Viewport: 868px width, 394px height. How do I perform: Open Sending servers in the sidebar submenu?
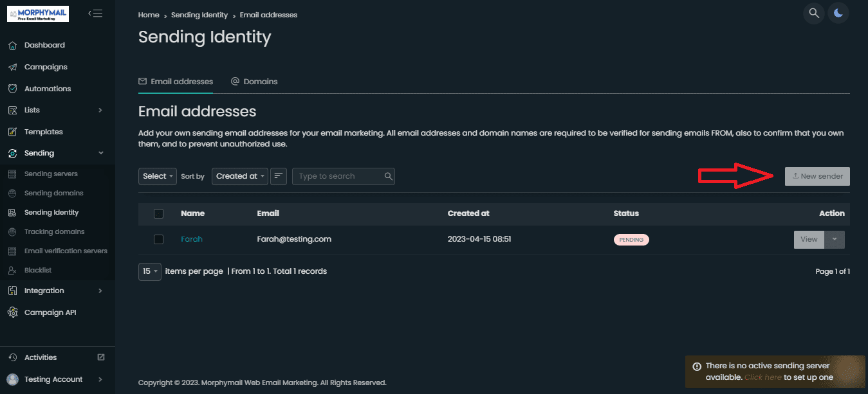click(x=51, y=174)
